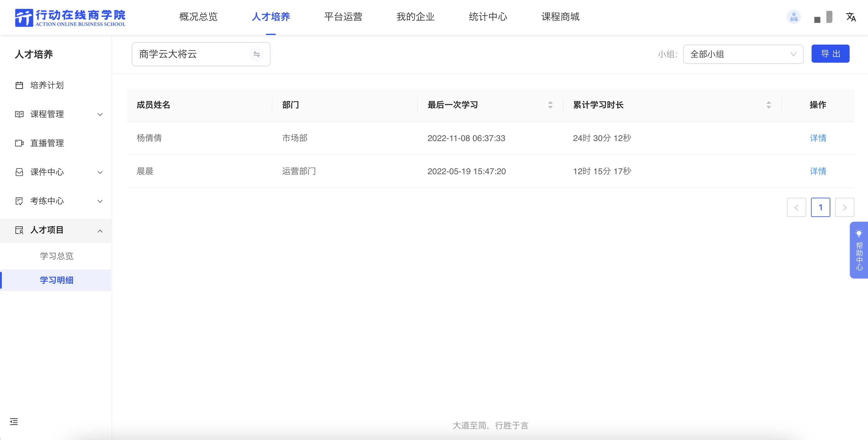Go to the 统计中心 tab
This screenshot has height=440, width=868.
point(488,17)
